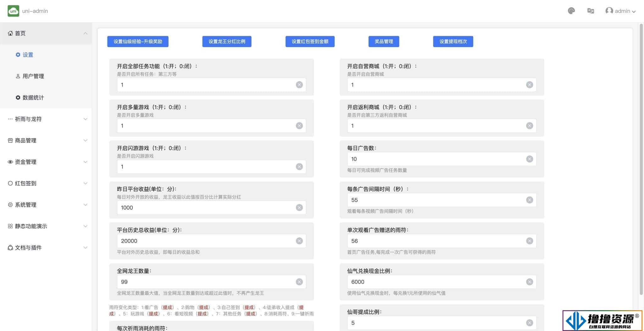The width and height of the screenshot is (644, 331).
Task: Clear the 开启自营商城 input value
Action: (530, 85)
